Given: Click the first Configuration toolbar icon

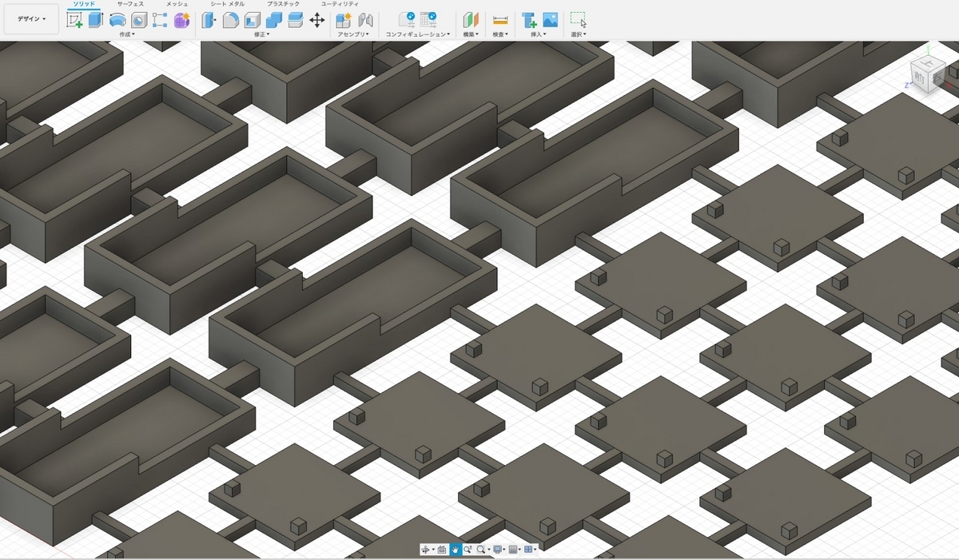Looking at the screenshot, I should tap(407, 20).
